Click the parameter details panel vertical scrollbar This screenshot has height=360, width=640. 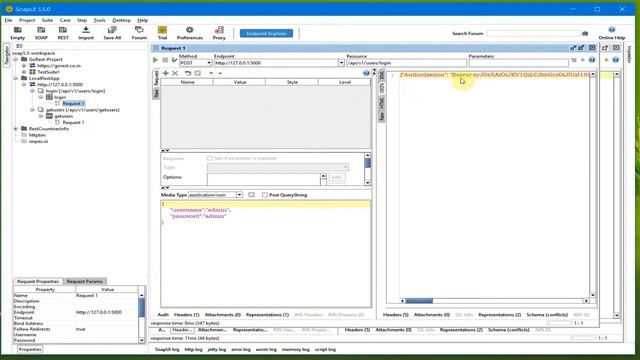[367, 169]
